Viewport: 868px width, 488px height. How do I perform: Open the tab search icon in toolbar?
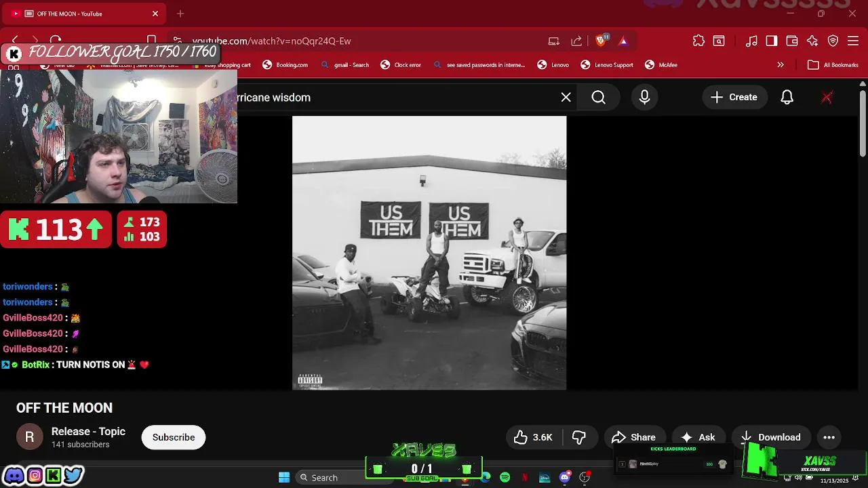pos(719,41)
